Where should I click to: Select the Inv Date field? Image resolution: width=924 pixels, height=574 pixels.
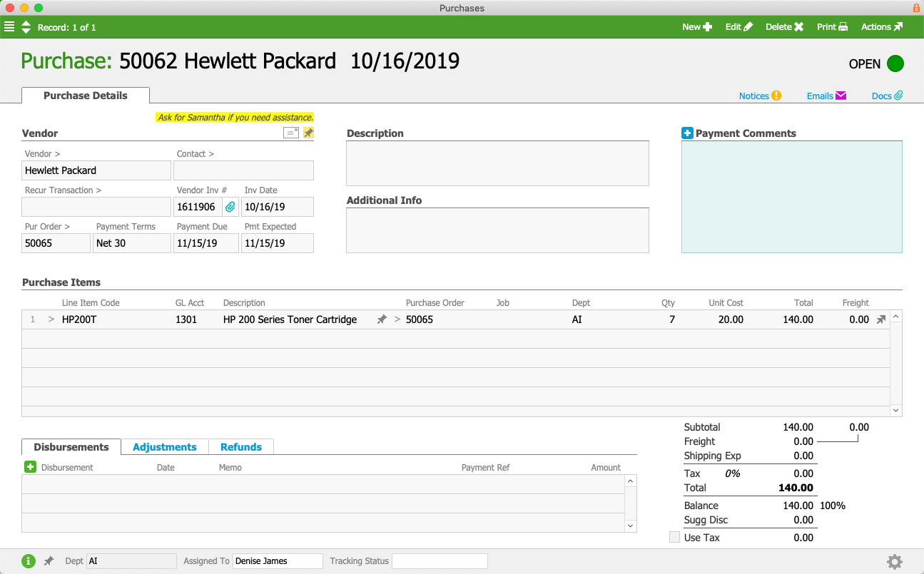[278, 207]
